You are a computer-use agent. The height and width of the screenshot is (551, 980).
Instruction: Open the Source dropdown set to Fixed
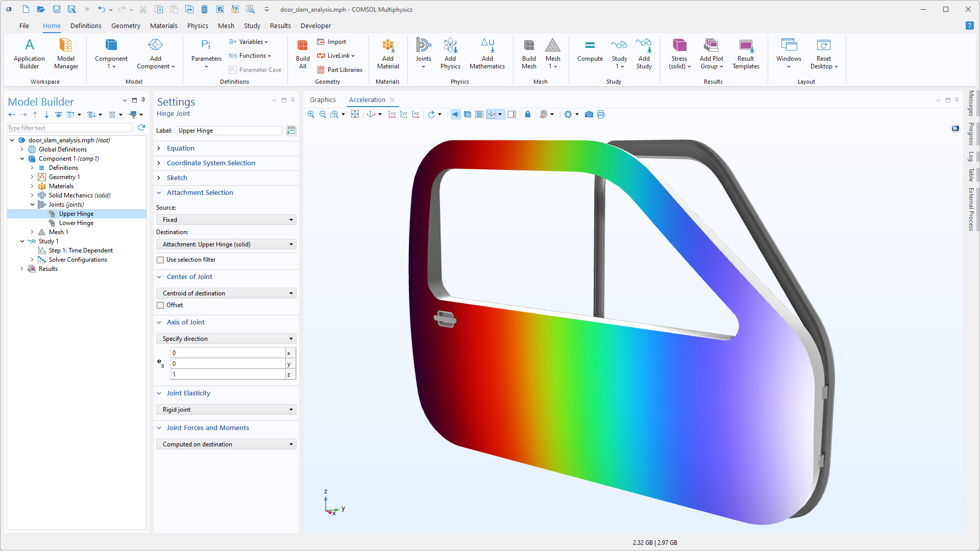click(226, 220)
